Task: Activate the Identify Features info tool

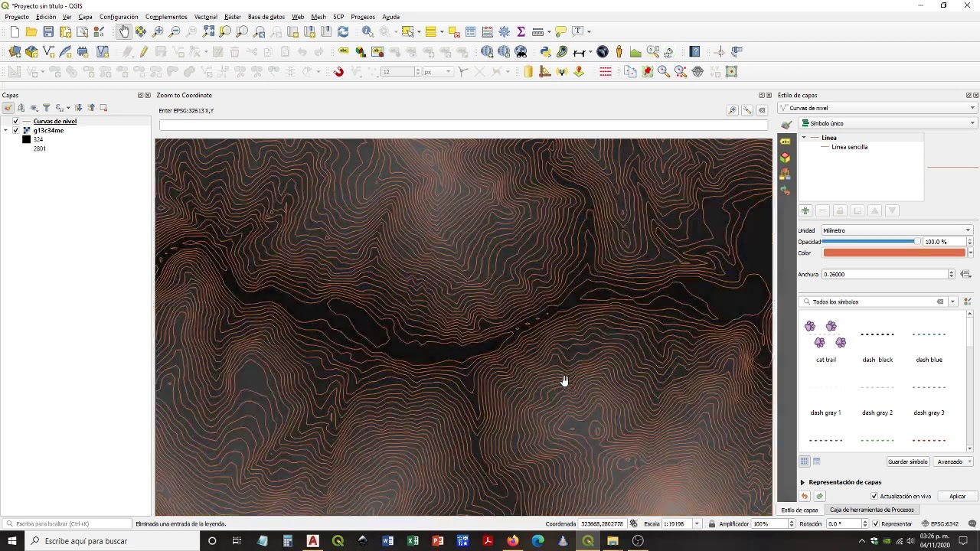Action: (367, 31)
